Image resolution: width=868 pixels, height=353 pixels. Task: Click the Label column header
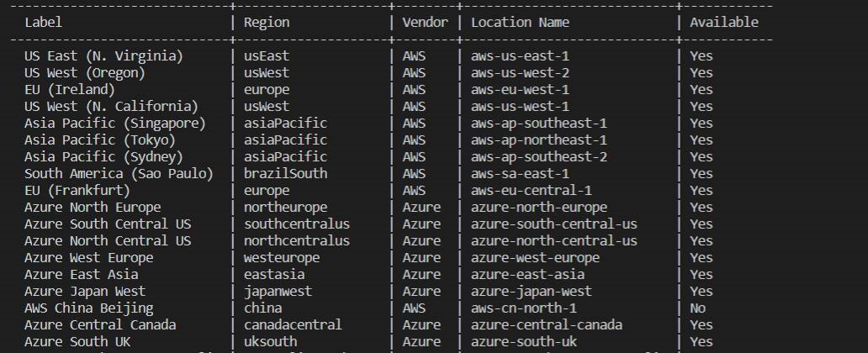(43, 23)
